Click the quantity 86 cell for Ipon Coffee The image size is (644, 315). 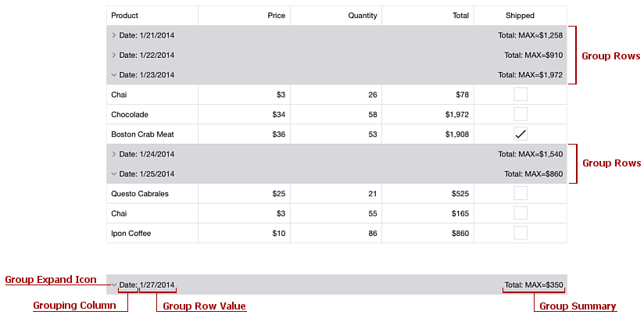tap(336, 233)
